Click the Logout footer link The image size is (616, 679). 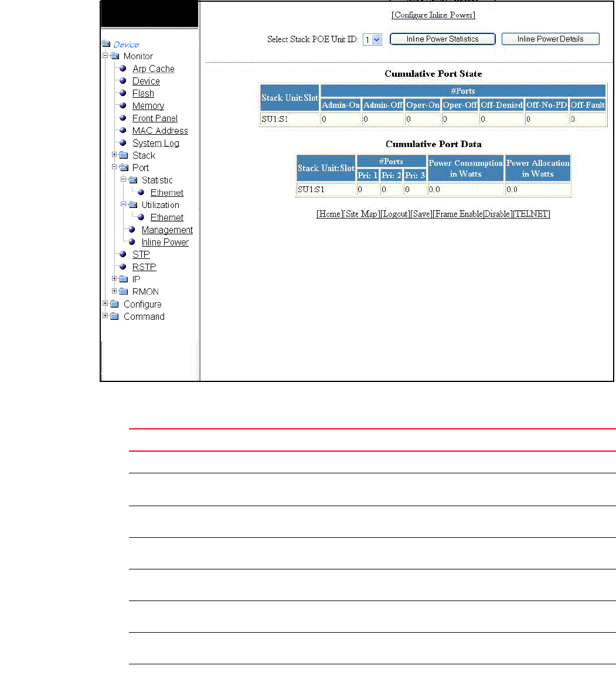(395, 214)
